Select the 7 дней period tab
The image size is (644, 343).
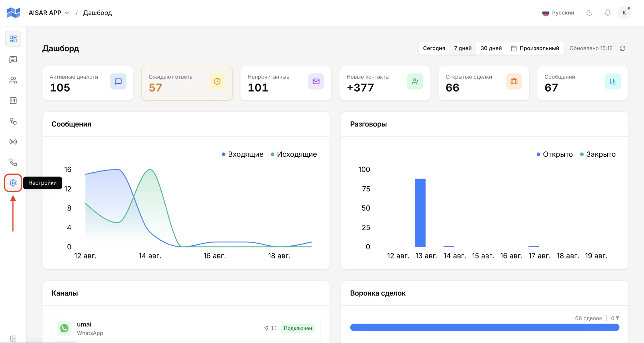(x=463, y=48)
